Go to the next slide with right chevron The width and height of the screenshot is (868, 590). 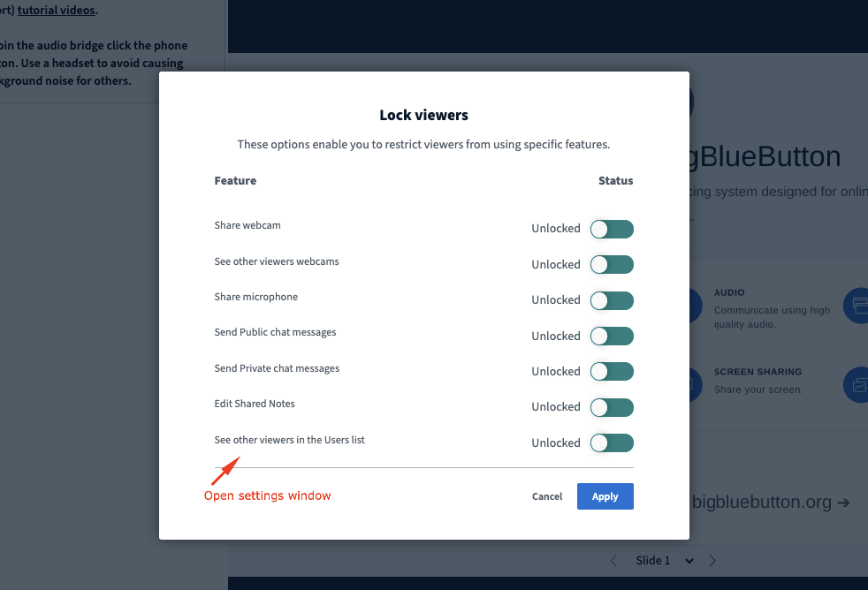tap(712, 560)
